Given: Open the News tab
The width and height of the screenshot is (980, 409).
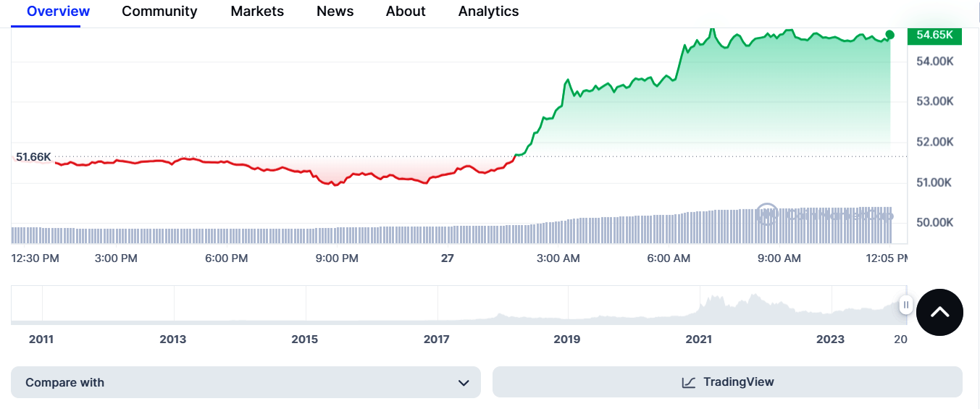Looking at the screenshot, I should [x=335, y=12].
